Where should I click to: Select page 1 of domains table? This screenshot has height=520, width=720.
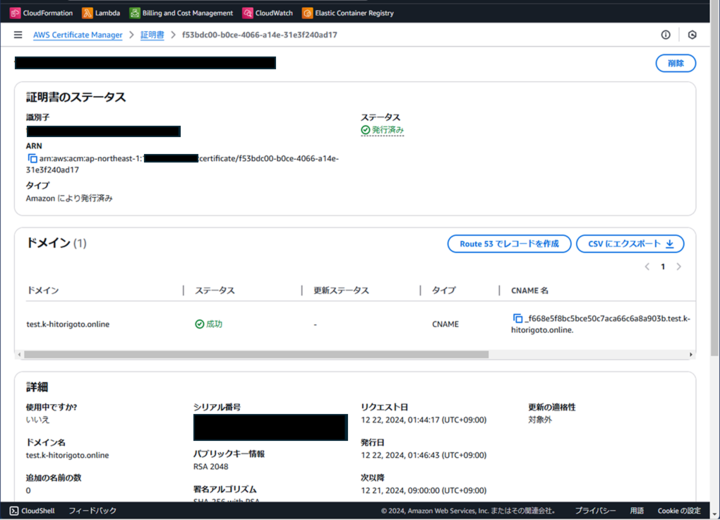point(663,267)
